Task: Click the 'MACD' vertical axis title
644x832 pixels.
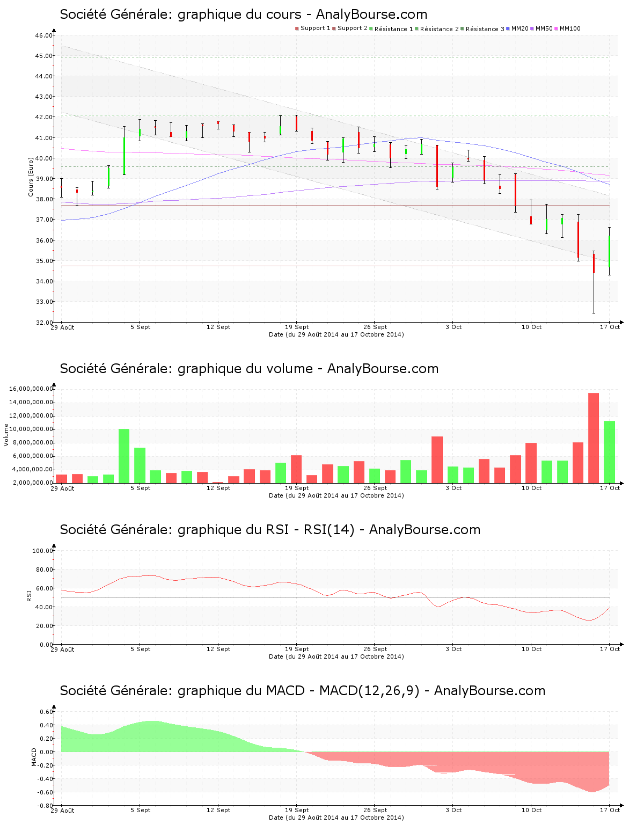Action: (34, 757)
